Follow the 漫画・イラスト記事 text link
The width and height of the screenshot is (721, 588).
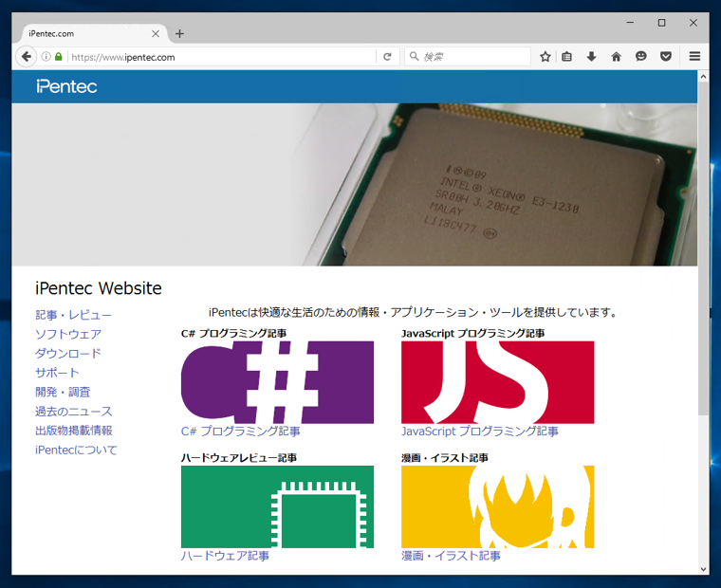(x=451, y=556)
